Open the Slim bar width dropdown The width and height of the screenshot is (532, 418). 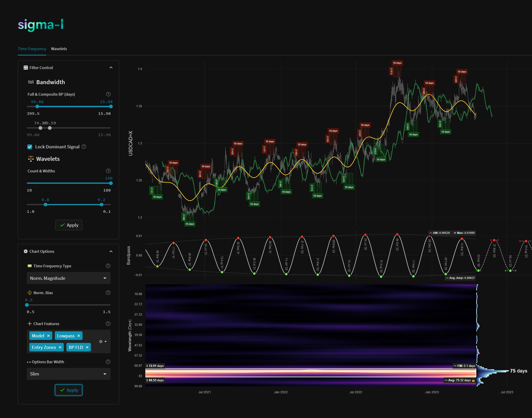(68, 374)
